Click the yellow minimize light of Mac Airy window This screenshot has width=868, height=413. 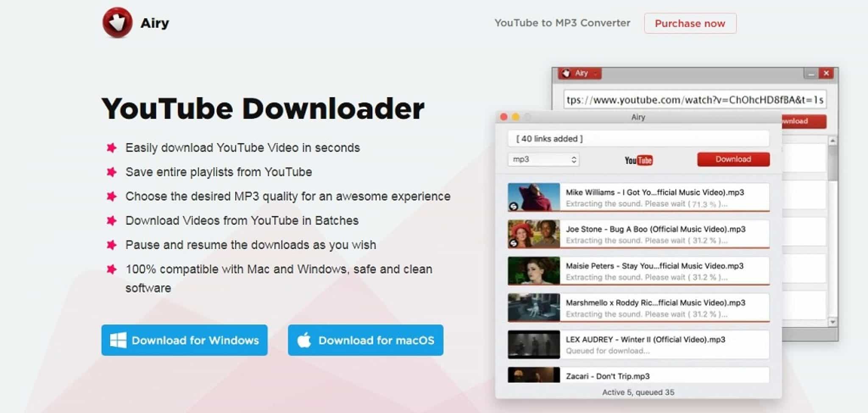(x=515, y=117)
